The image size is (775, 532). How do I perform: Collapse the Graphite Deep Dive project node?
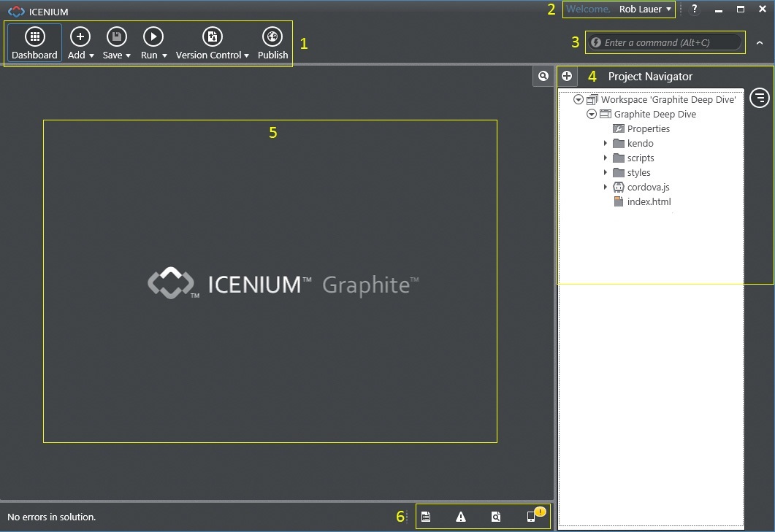point(592,114)
